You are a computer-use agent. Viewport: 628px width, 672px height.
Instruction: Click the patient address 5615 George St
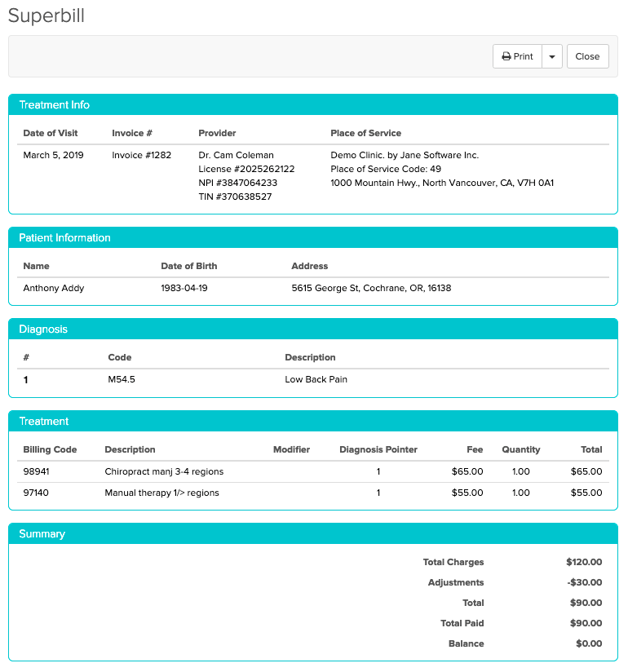[x=371, y=288]
